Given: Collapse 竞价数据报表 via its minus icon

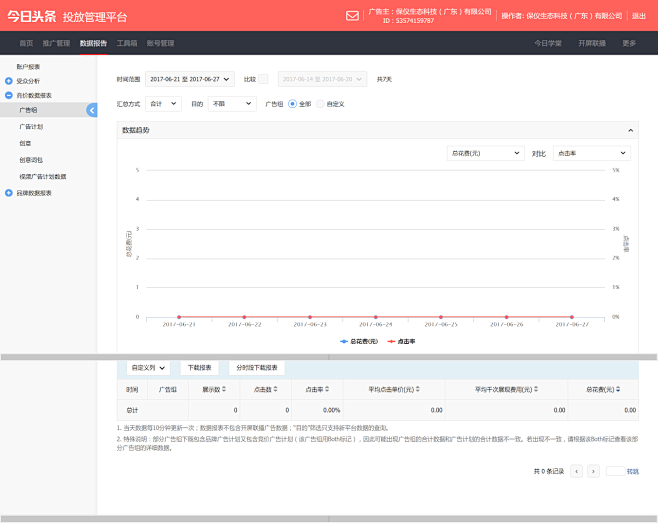Looking at the screenshot, I should point(9,94).
